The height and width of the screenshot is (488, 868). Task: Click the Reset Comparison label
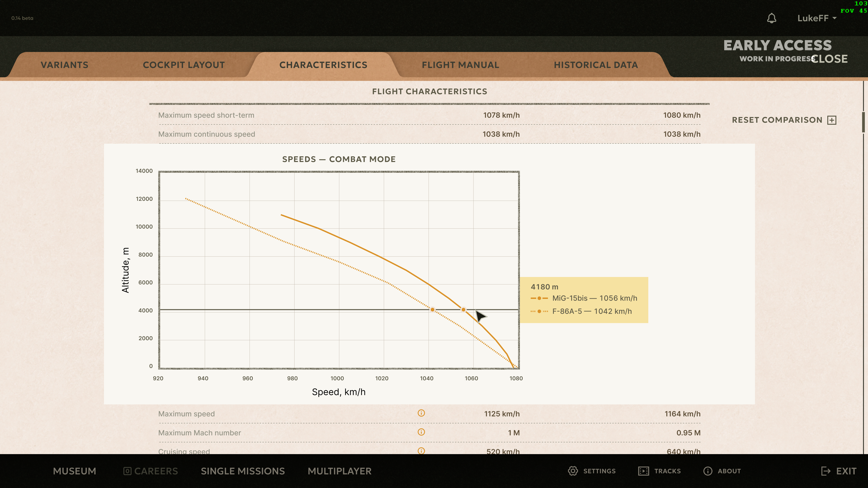pos(777,120)
